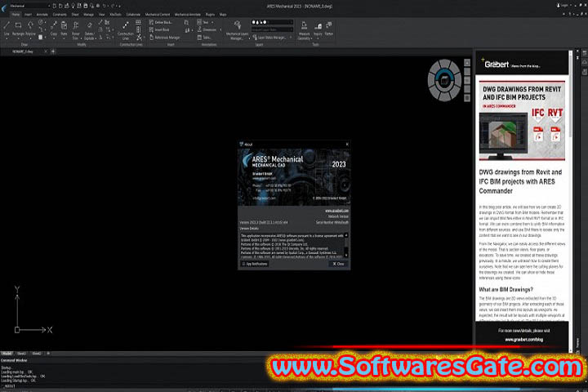Select the Text annotation tool
Image resolution: width=588 pixels, height=392 pixels.
203,23
